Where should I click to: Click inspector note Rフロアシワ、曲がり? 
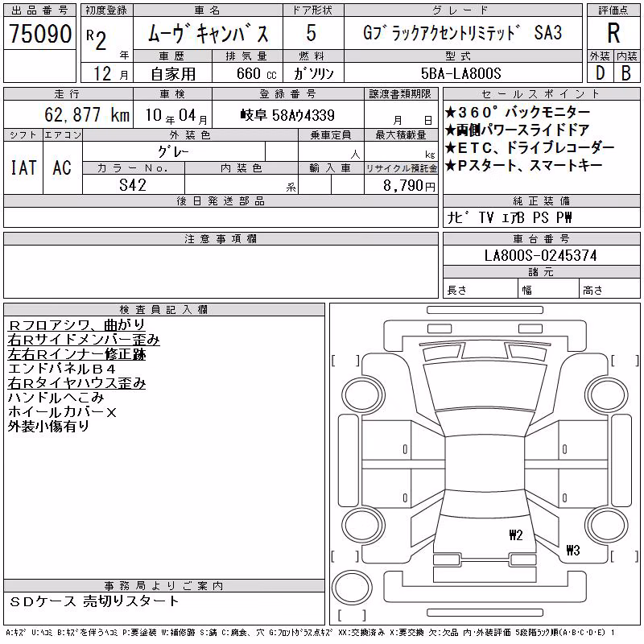(x=76, y=325)
